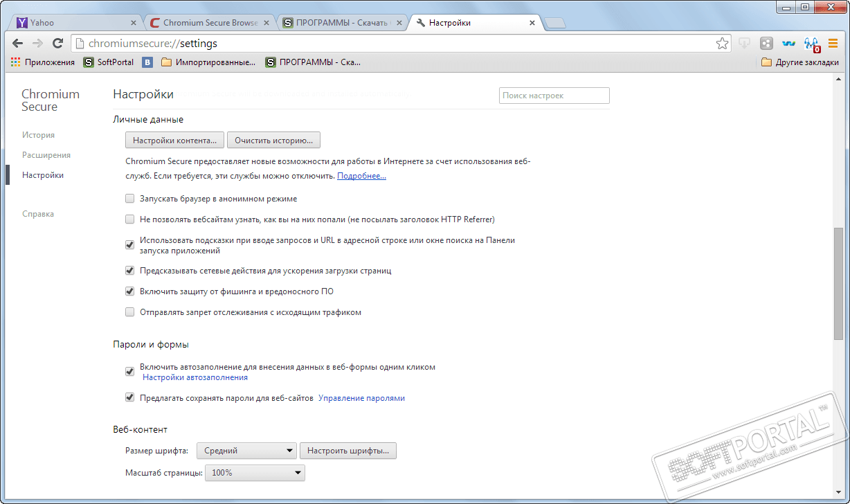The width and height of the screenshot is (850, 504).
Task: Open Настройки in the sidebar
Action: coord(43,175)
